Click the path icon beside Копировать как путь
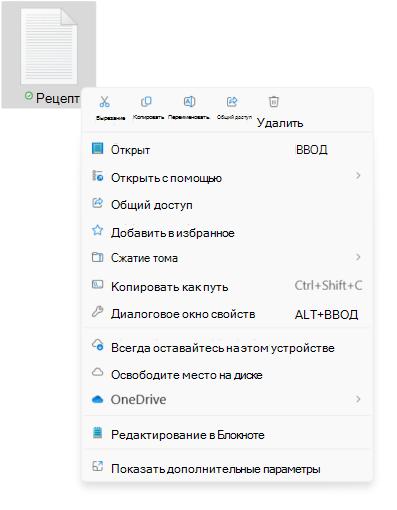 point(97,284)
